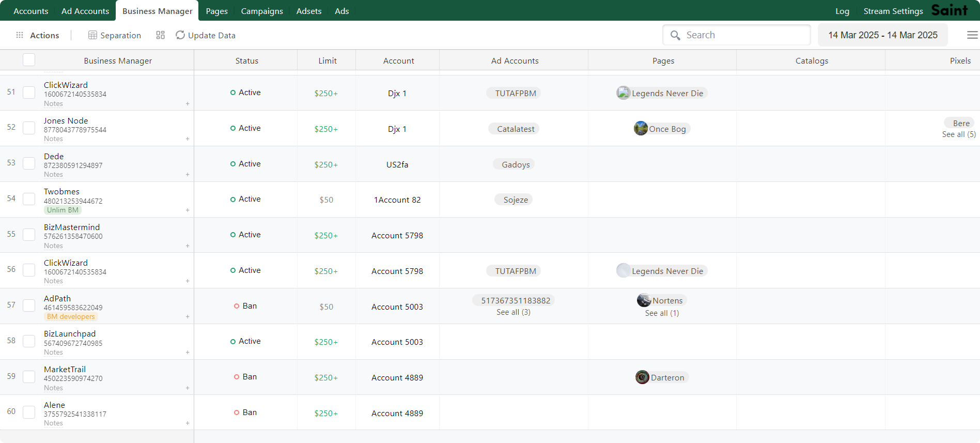Click plus icon in BizLaunchpad row
Image resolution: width=980 pixels, height=443 pixels.
[188, 353]
